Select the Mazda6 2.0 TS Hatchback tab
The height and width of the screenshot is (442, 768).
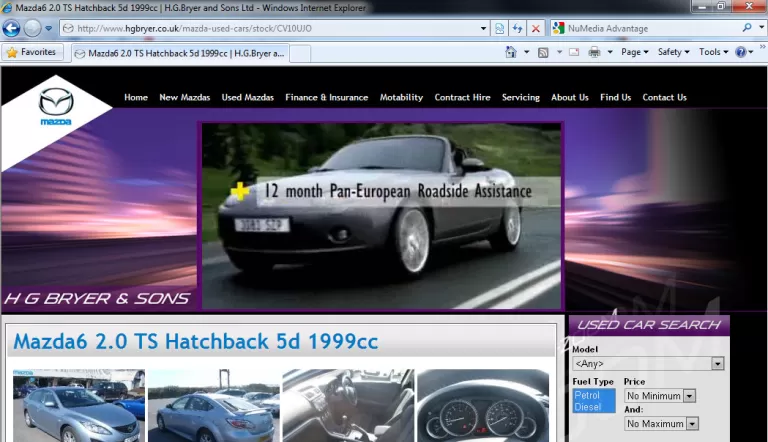[180, 53]
